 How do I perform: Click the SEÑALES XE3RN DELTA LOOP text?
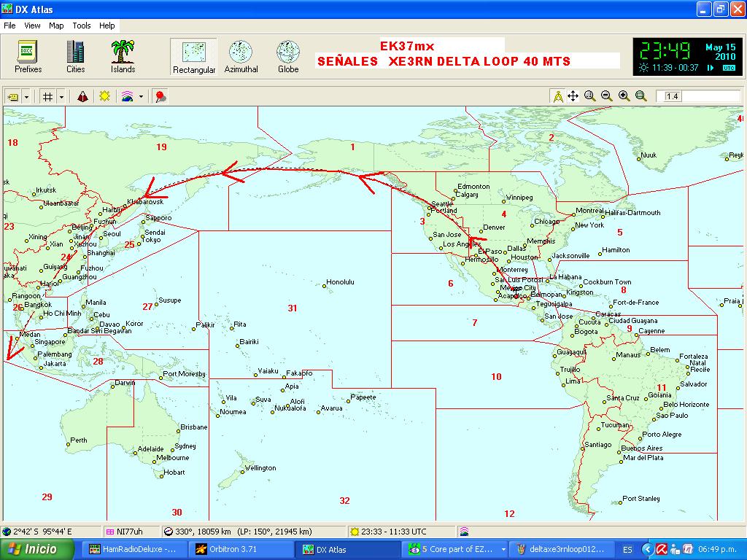tap(444, 61)
